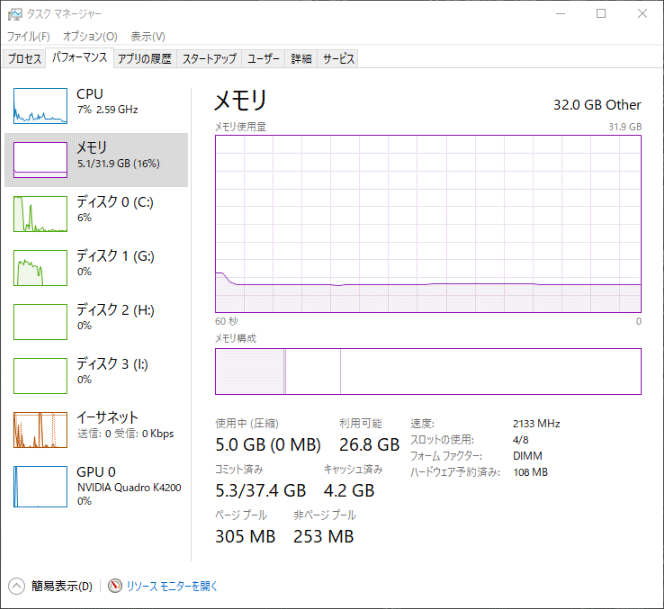Click the 2133 MHz speed value
664x609 pixels.
[x=537, y=424]
